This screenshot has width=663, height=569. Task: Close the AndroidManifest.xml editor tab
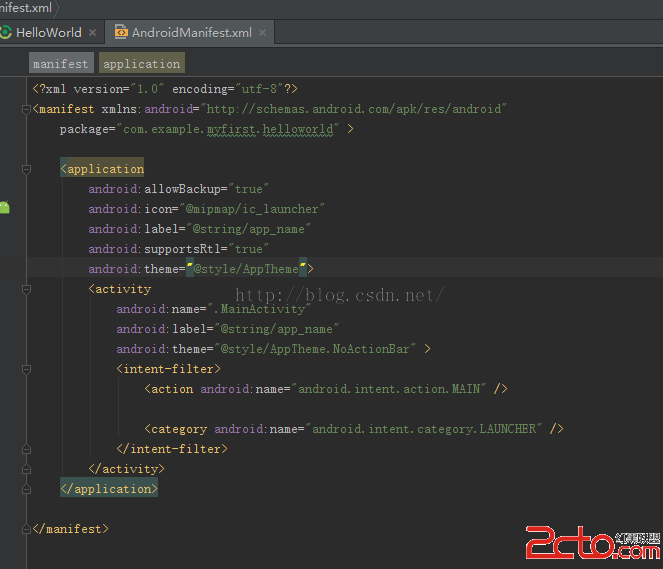coord(262,33)
